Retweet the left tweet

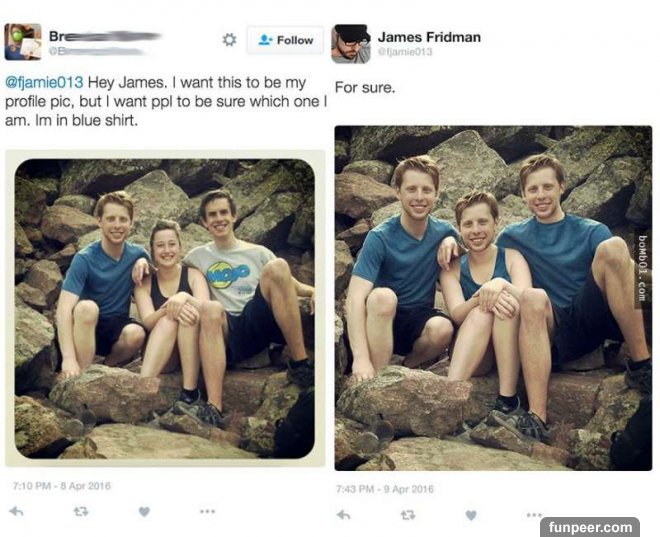(81, 512)
